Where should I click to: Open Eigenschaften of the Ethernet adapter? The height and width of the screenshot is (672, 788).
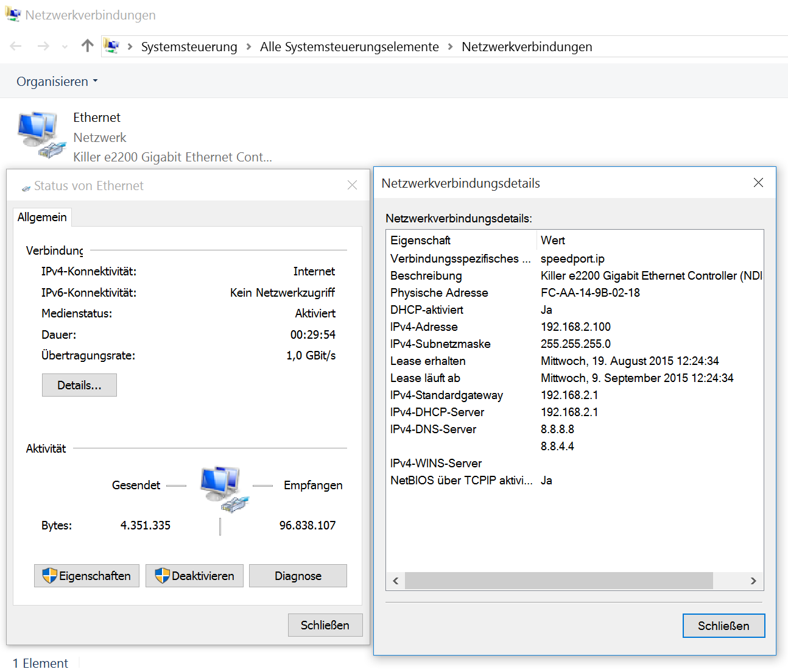[86, 576]
